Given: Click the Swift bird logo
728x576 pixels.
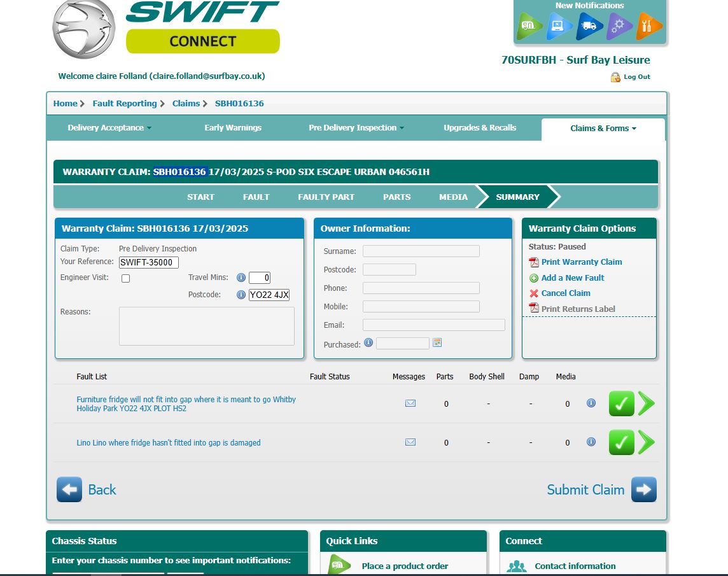Looking at the screenshot, I should [84, 29].
